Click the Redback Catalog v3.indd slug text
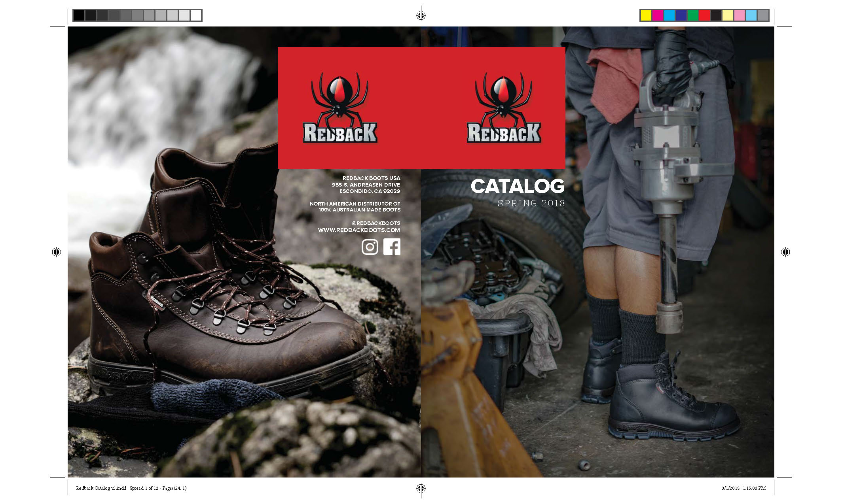The height and width of the screenshot is (504, 842). tap(101, 488)
